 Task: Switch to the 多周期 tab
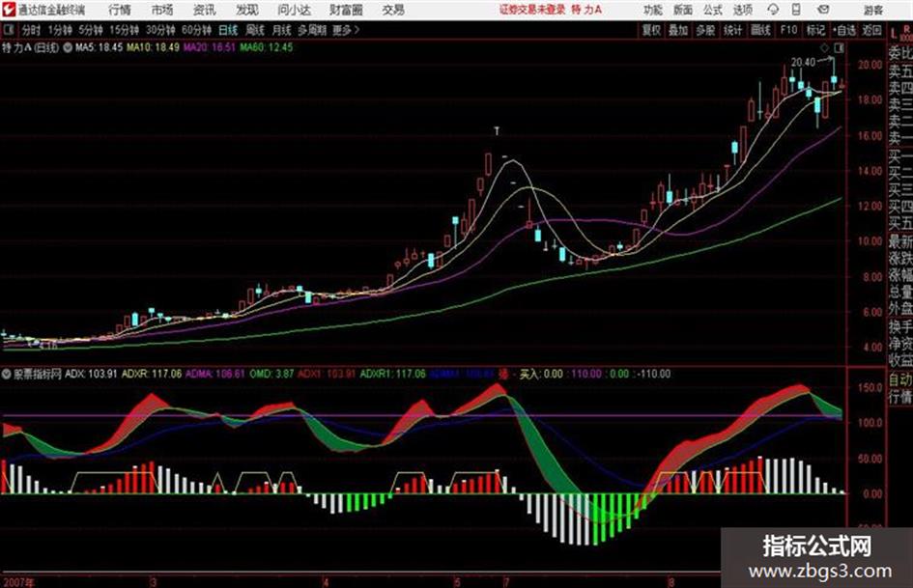312,30
